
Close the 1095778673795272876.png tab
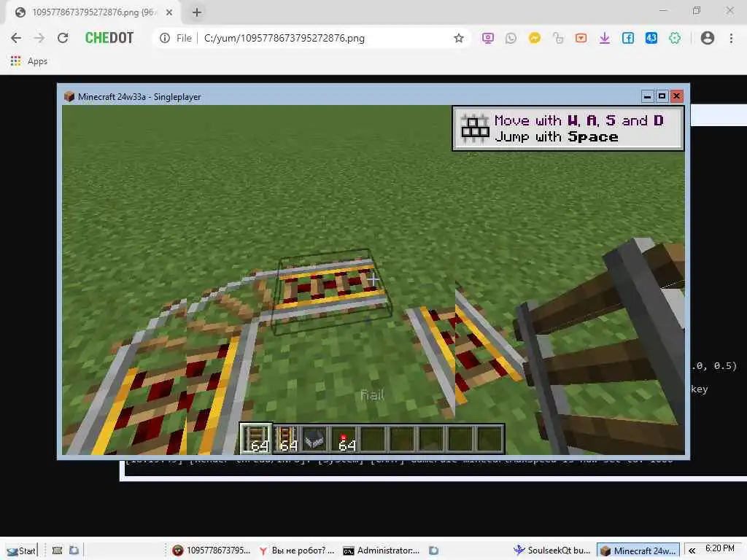coord(169,12)
